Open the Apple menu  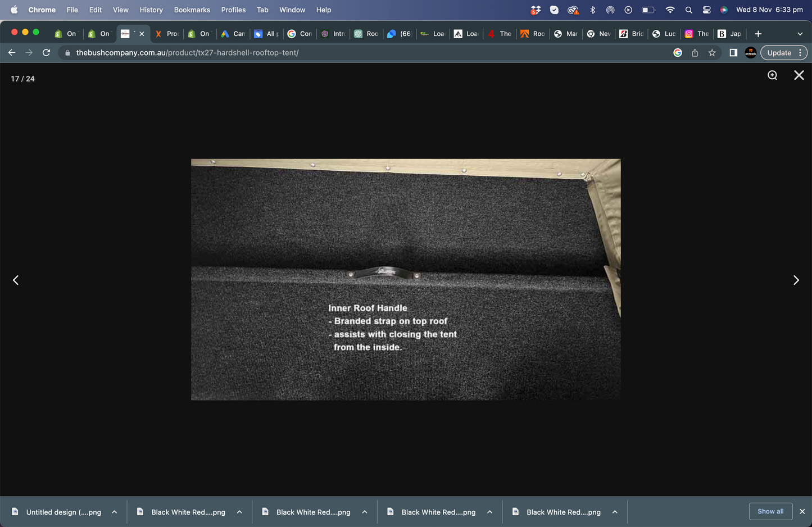(14, 10)
